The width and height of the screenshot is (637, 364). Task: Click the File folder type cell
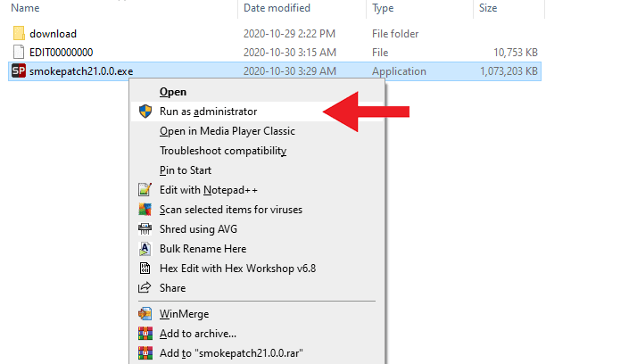tap(395, 33)
